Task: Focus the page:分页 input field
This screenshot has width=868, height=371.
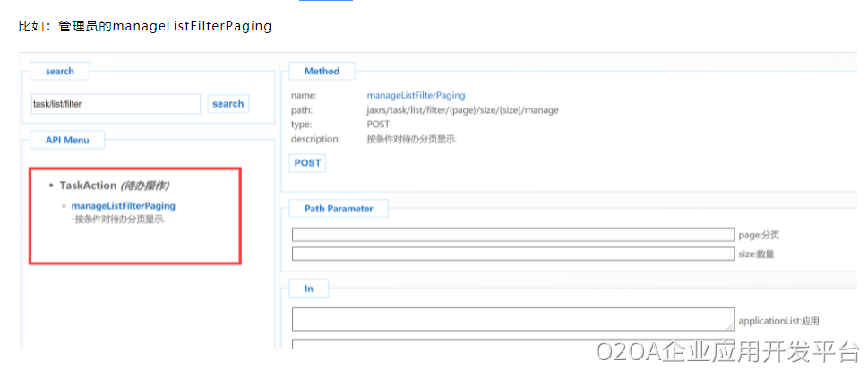Action: click(512, 235)
